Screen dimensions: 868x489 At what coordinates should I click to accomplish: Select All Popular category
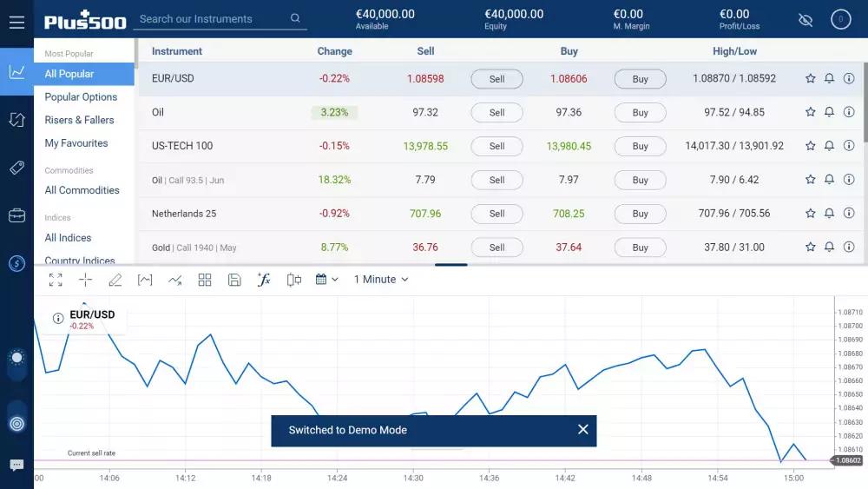click(84, 74)
